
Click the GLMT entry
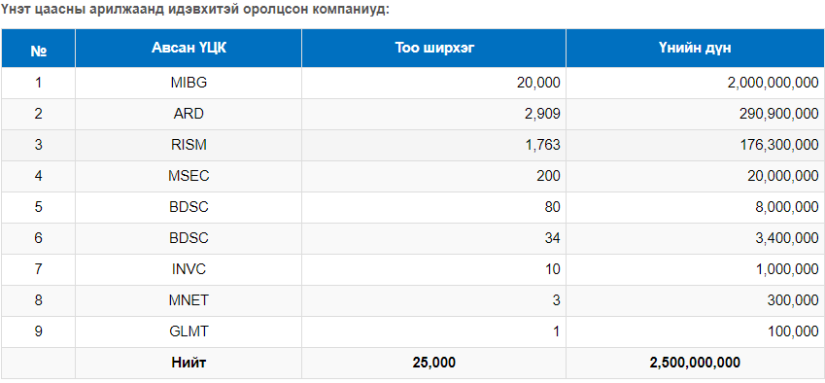coord(188,331)
